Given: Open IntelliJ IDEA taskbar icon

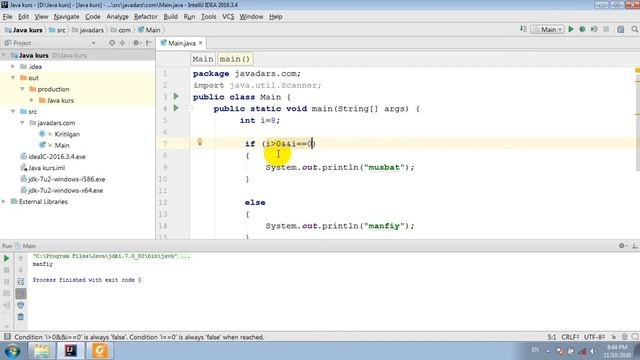Looking at the screenshot, I should pos(71,351).
